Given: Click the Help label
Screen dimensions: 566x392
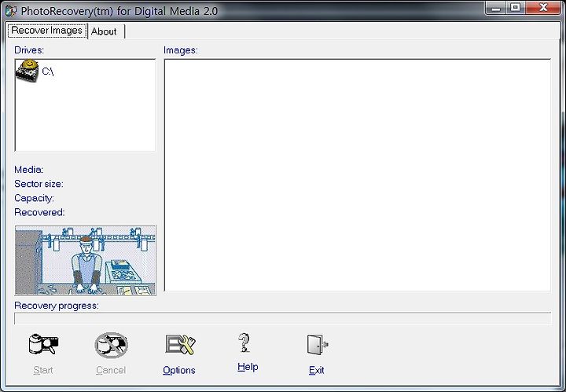Looking at the screenshot, I should (248, 367).
